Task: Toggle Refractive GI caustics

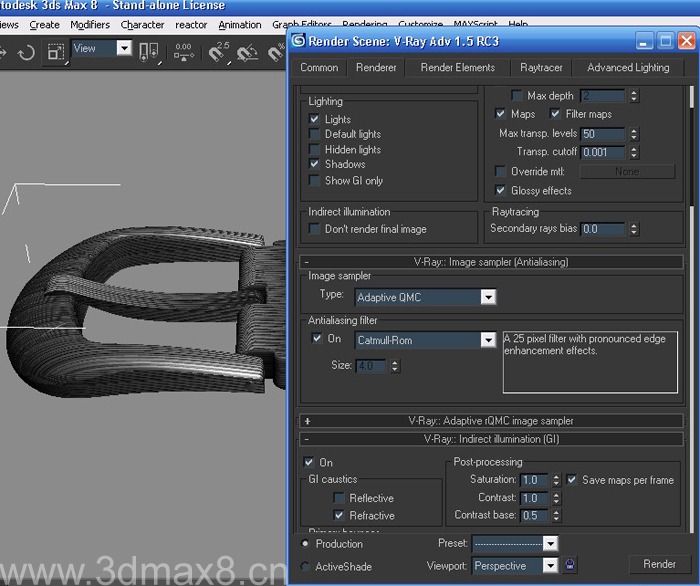Action: tap(339, 515)
